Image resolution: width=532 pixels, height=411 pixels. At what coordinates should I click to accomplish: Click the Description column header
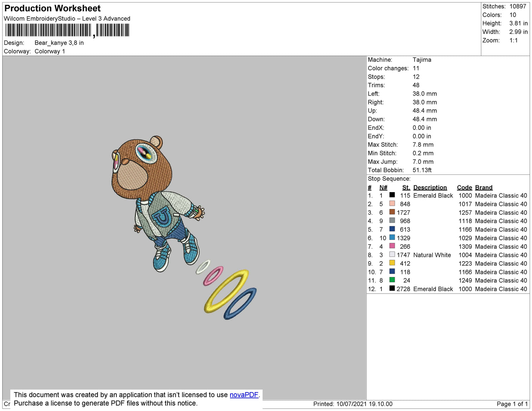[430, 187]
